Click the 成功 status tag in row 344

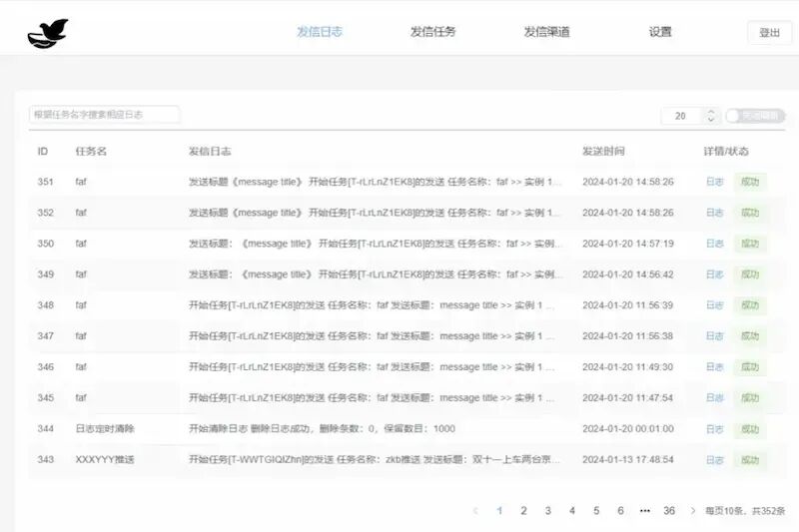click(x=750, y=429)
